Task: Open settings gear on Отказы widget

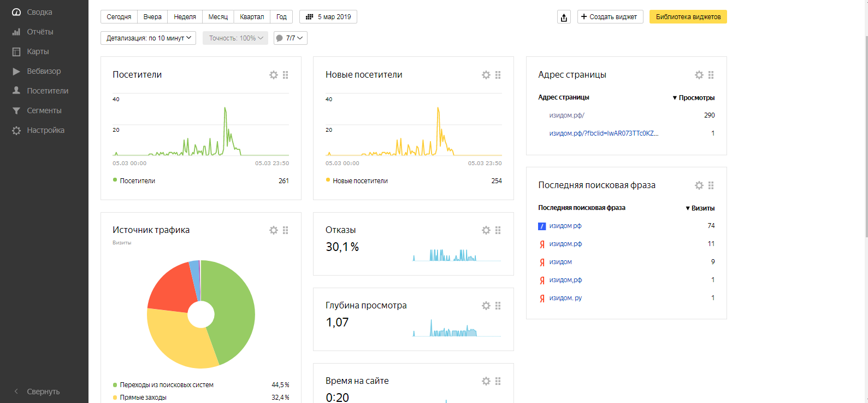Action: [486, 230]
